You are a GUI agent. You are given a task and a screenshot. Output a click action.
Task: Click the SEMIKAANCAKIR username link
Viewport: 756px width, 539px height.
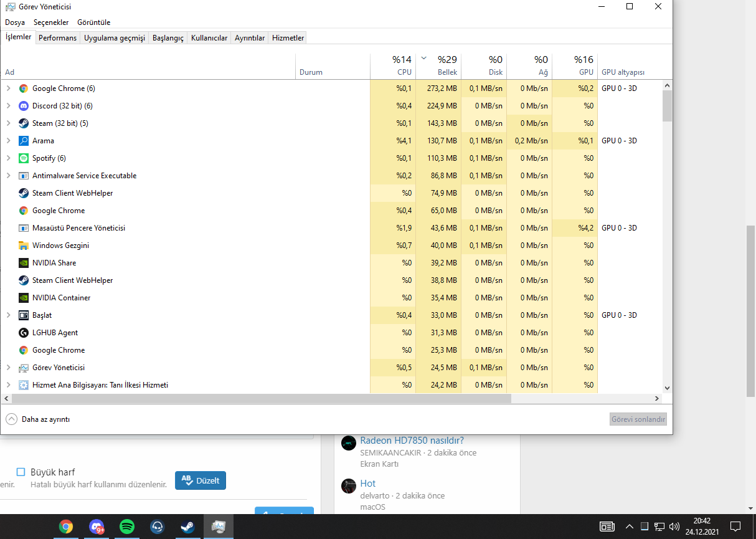pyautogui.click(x=390, y=452)
